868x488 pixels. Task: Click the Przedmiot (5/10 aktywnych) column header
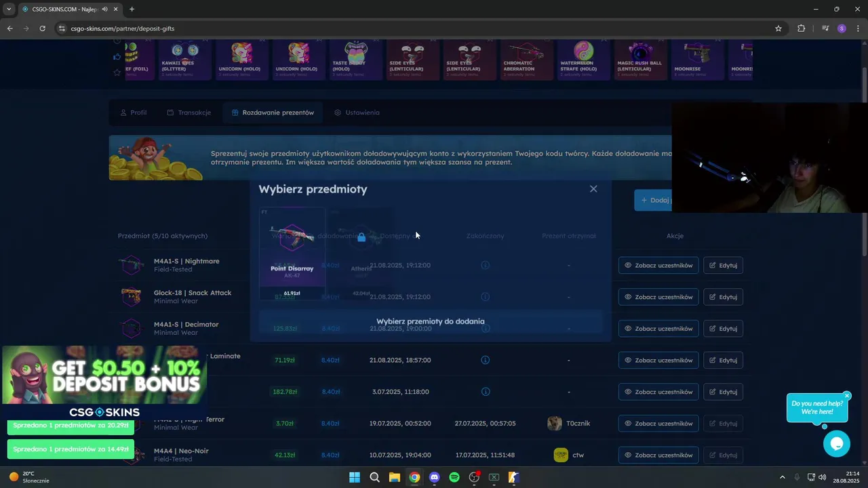(163, 236)
